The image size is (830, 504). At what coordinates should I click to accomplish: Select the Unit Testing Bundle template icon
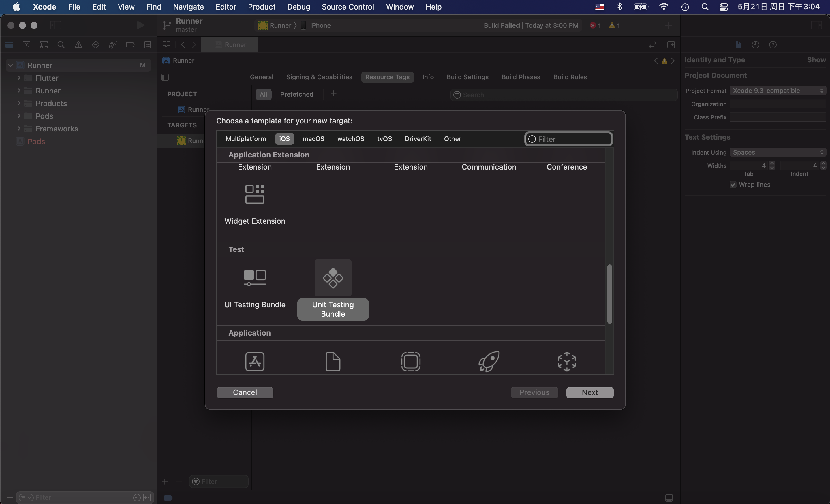[333, 278]
